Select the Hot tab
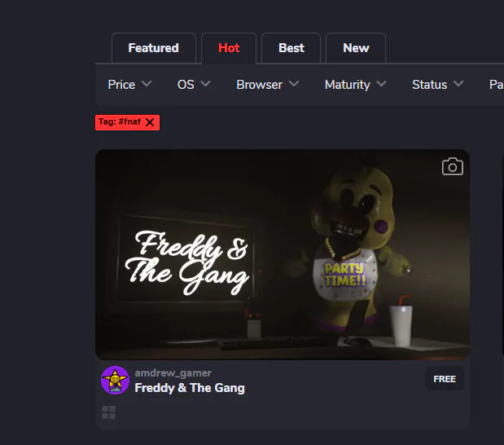This screenshot has width=504, height=445. [x=229, y=48]
